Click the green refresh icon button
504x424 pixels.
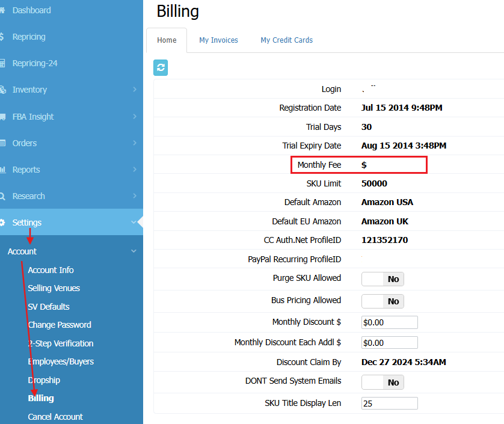click(x=161, y=68)
